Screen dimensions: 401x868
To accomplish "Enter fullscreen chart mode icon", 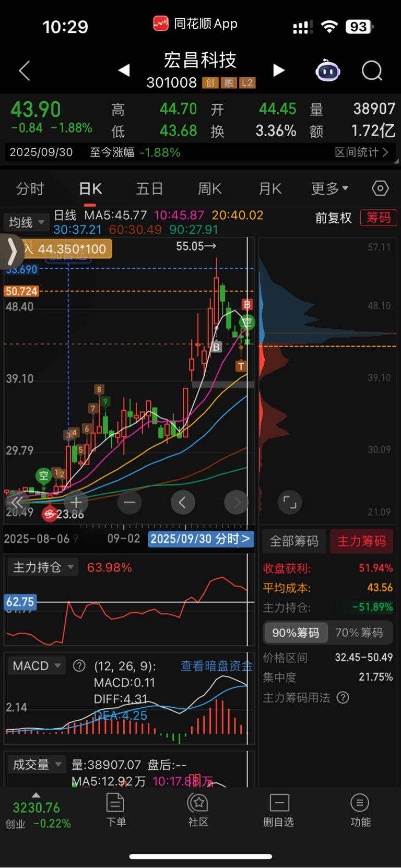I will click(x=290, y=502).
